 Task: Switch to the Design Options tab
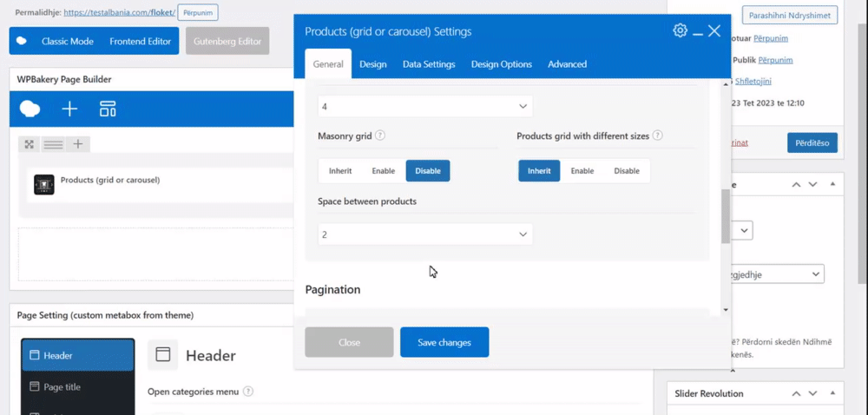501,64
